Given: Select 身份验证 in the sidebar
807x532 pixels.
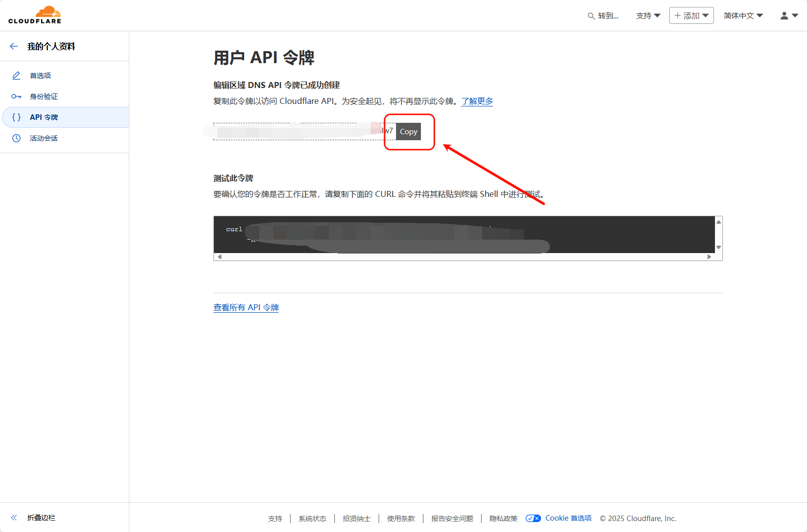Looking at the screenshot, I should [x=44, y=96].
